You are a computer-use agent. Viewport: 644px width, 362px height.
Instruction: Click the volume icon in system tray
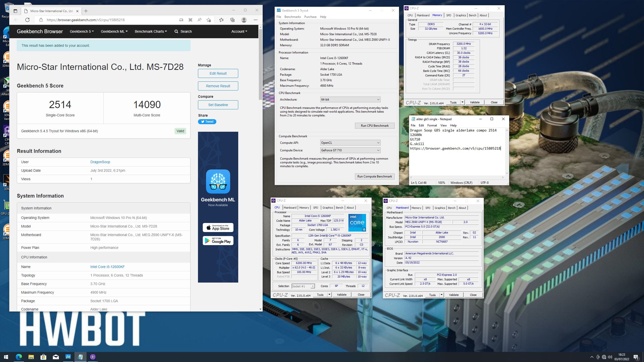click(610, 357)
